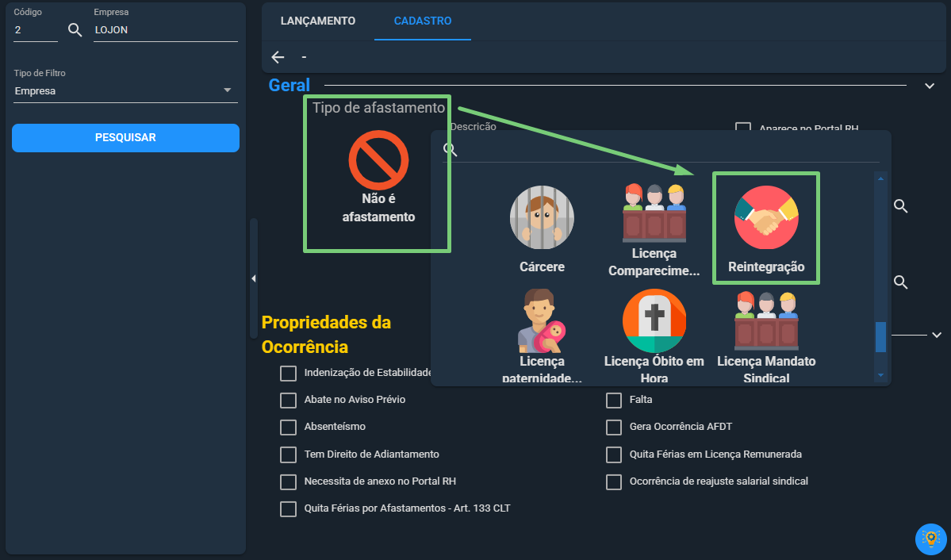Click the PESQUISAR button

pos(125,138)
